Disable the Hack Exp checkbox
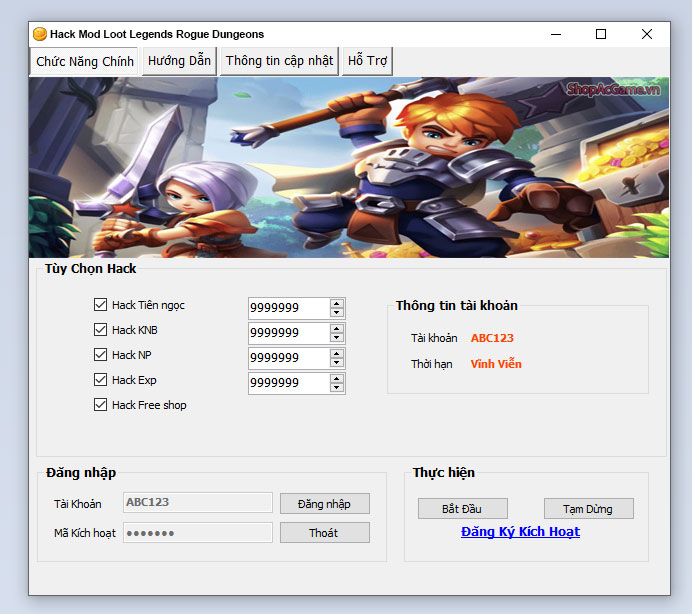This screenshot has height=616, width=693. (100, 380)
